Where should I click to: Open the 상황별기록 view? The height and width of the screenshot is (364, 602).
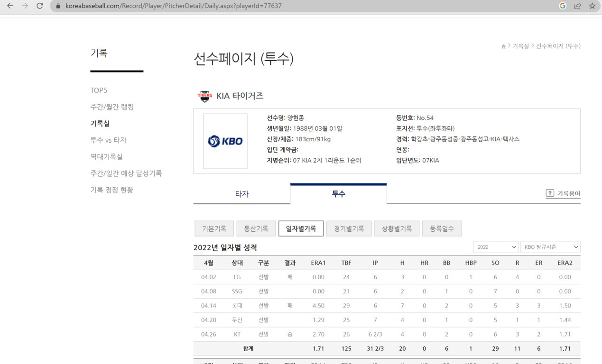click(397, 228)
